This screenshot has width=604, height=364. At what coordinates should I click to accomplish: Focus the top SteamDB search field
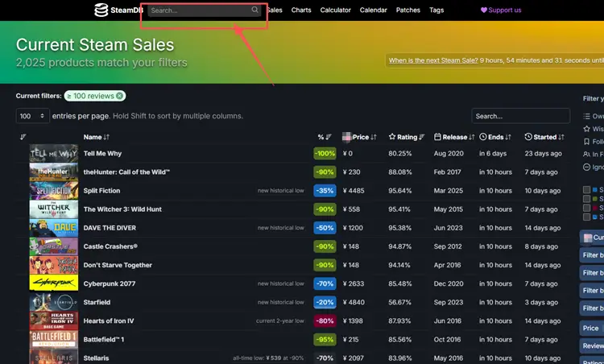(205, 10)
